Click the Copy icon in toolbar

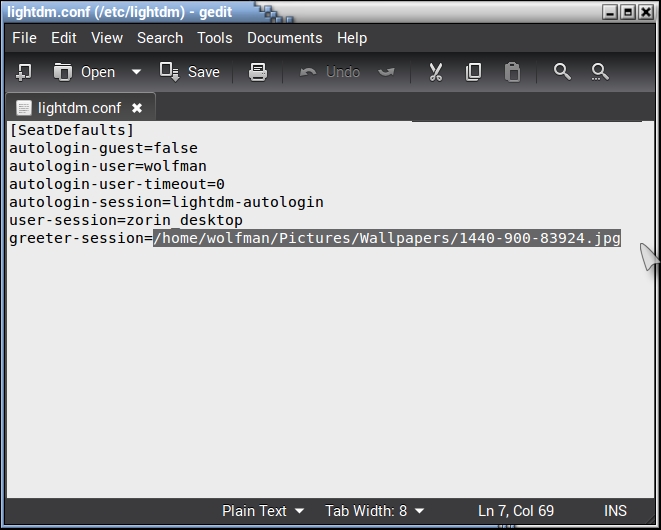click(474, 72)
